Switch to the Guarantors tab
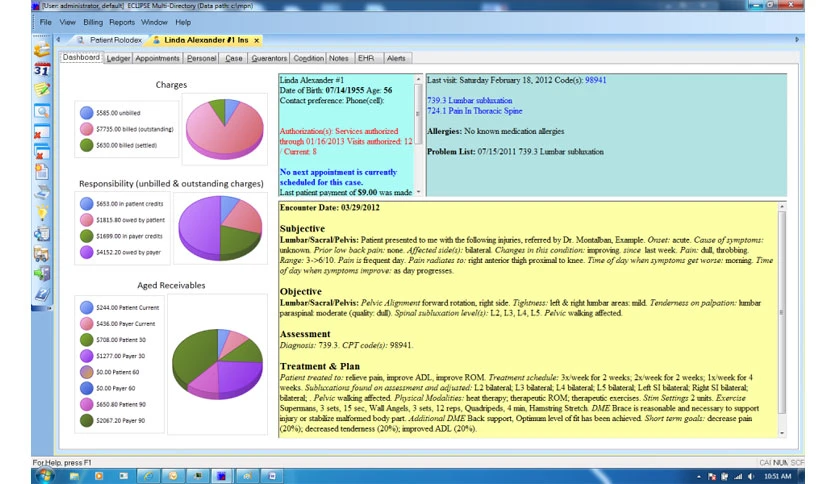 click(x=269, y=58)
